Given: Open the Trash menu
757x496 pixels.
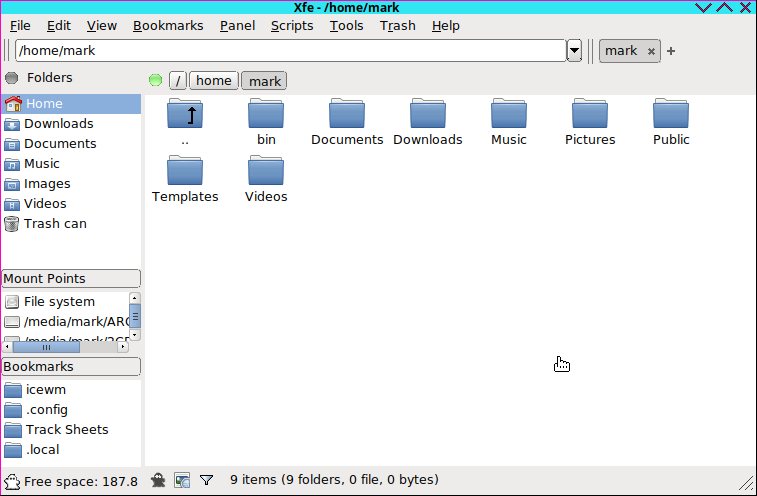Looking at the screenshot, I should [398, 26].
